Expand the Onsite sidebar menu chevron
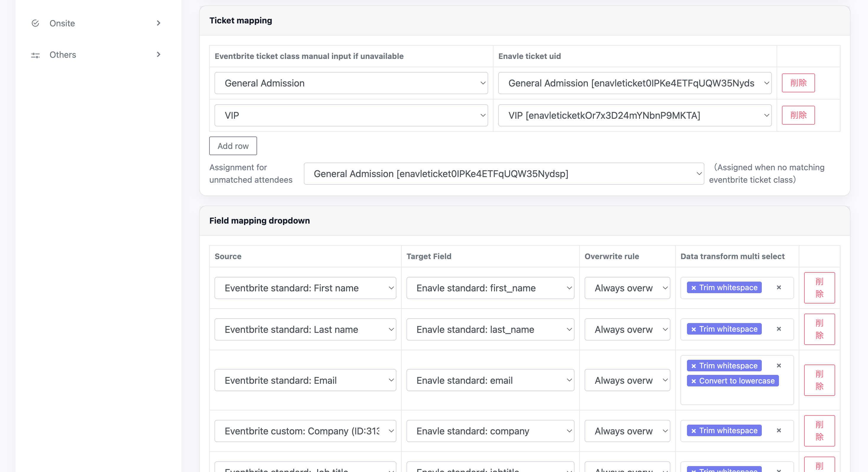 tap(158, 23)
